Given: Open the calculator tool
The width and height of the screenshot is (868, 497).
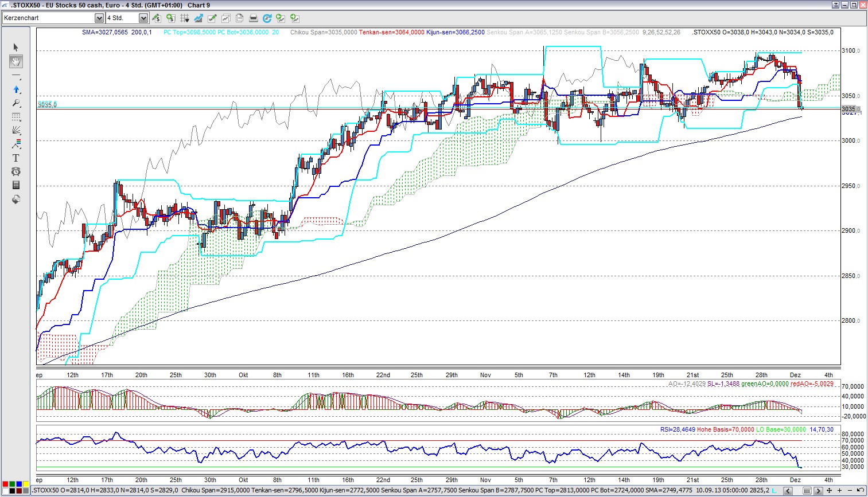Looking at the screenshot, I should 16,185.
